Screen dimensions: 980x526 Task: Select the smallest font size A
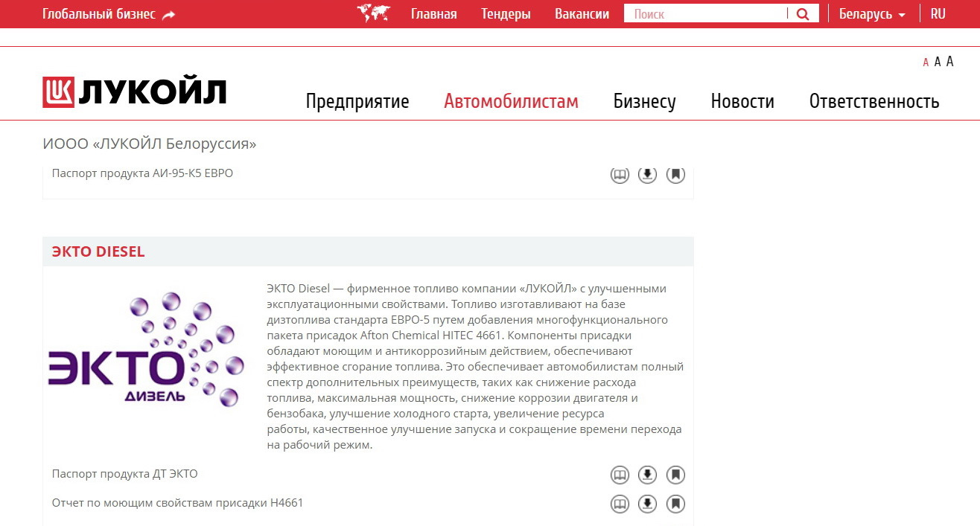coord(926,62)
